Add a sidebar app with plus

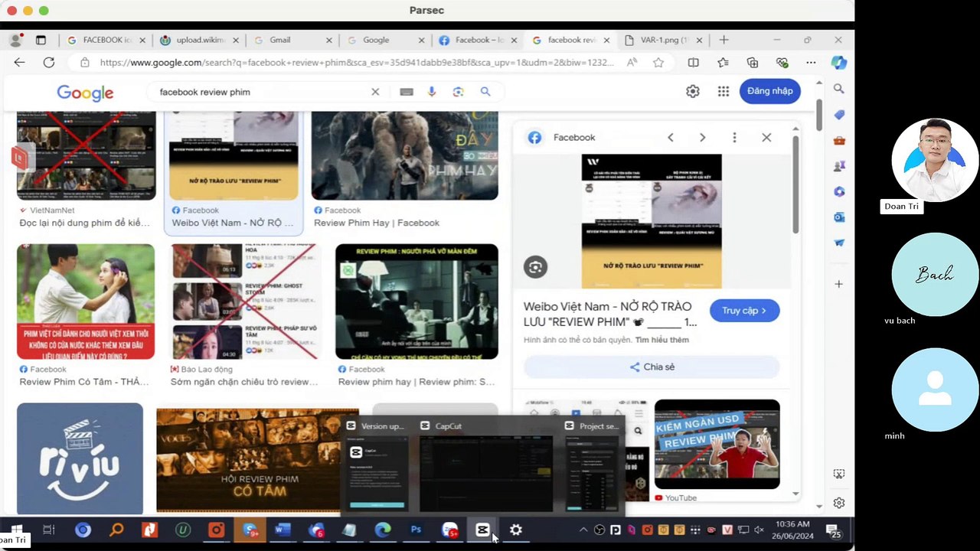point(839,284)
